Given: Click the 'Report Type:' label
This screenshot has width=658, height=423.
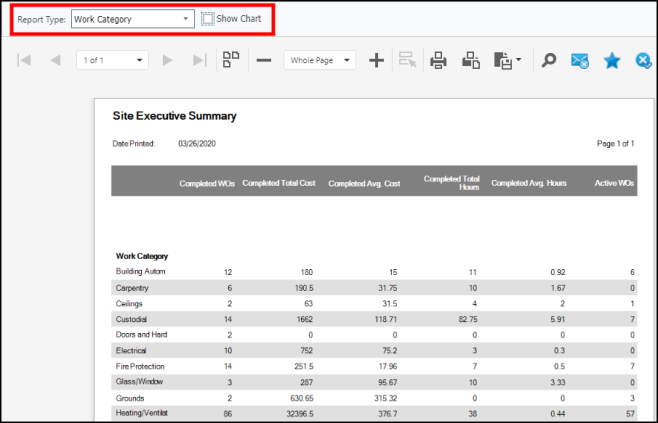Looking at the screenshot, I should 42,19.
